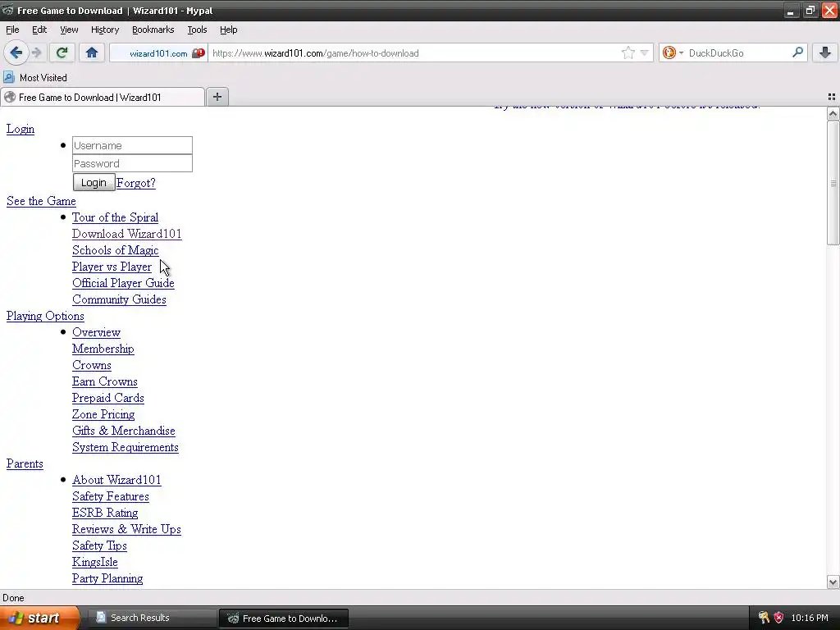Open the Prepaid Cards link
This screenshot has height=630, width=840.
[x=108, y=398]
